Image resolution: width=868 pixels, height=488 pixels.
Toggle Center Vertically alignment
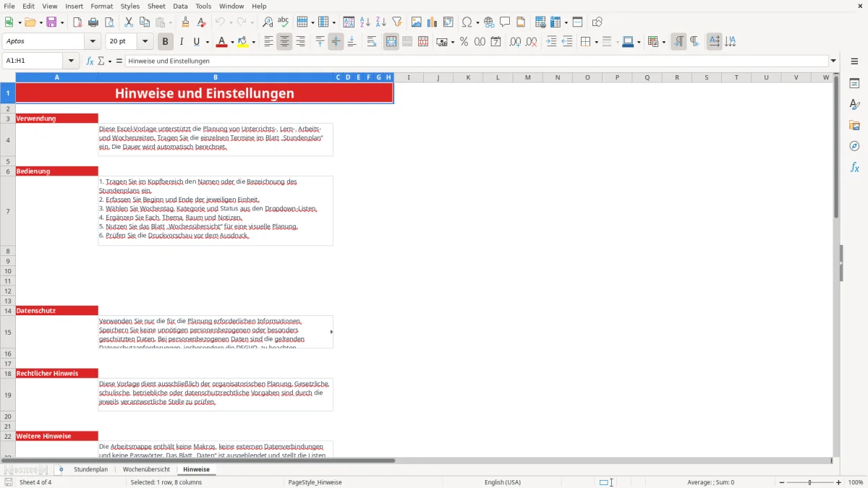[336, 42]
